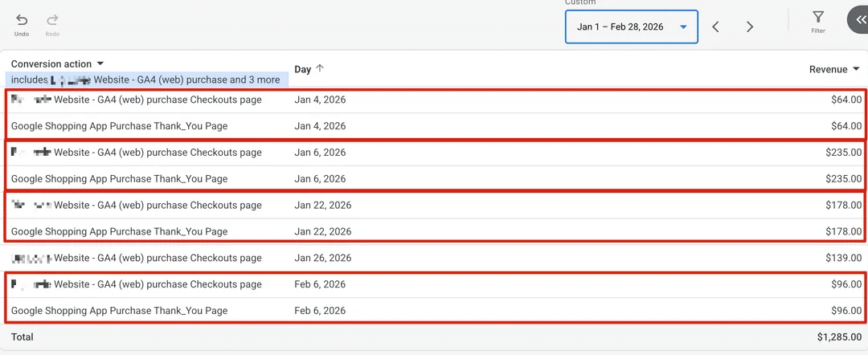This screenshot has height=355, width=868.
Task: Click Feb 6, 2026 date in Website GA4 row
Action: (x=320, y=284)
